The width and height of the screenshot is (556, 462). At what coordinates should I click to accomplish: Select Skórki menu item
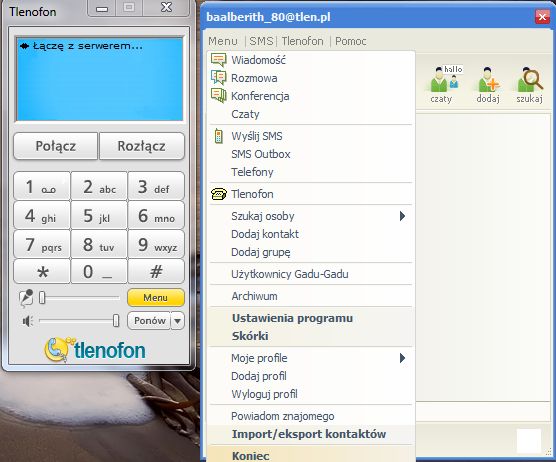[x=311, y=336]
